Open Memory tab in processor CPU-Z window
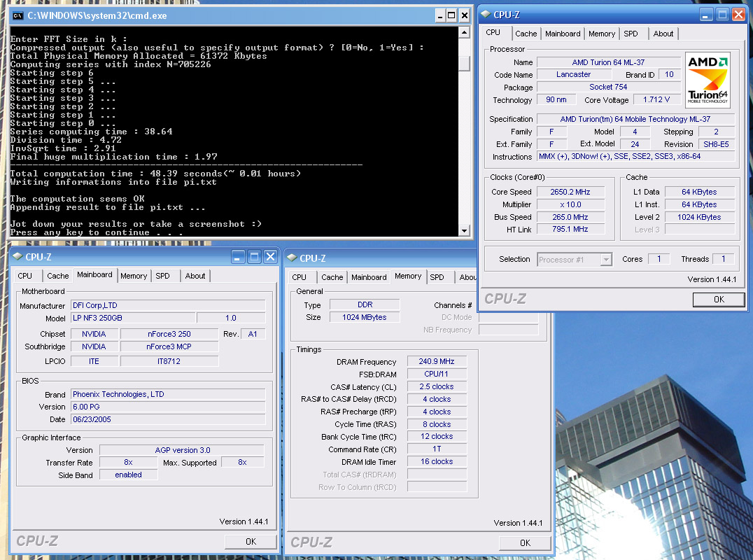Image resolution: width=753 pixels, height=560 pixels. [x=602, y=34]
